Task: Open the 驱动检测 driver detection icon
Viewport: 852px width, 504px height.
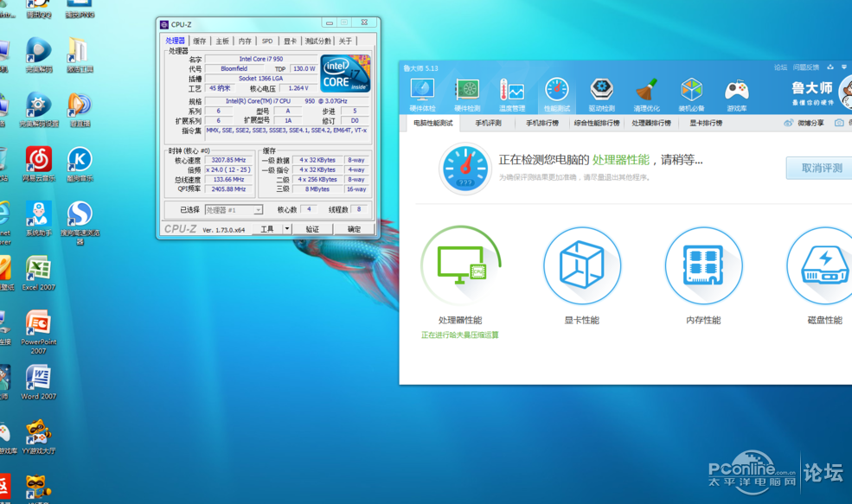Action: (601, 94)
